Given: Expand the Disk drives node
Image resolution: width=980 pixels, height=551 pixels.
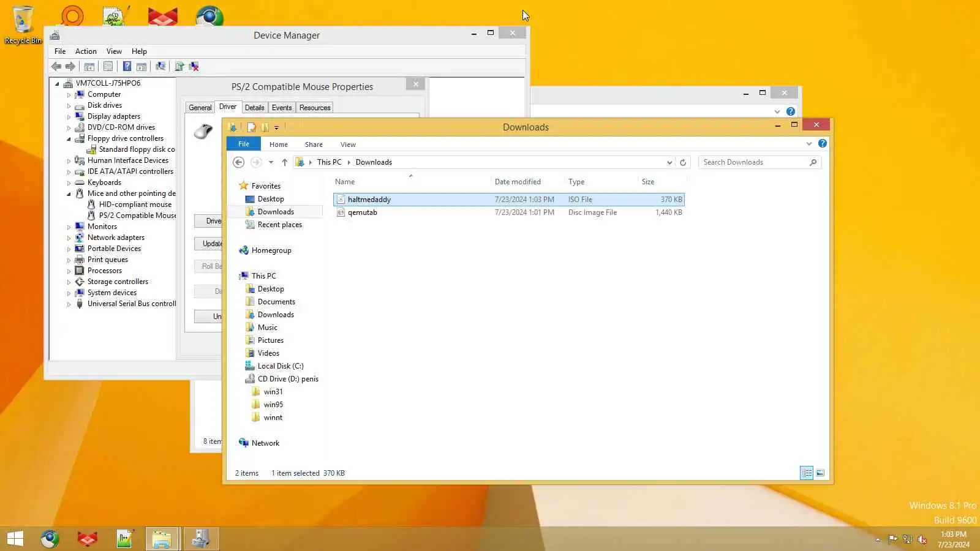Looking at the screenshot, I should [x=69, y=106].
